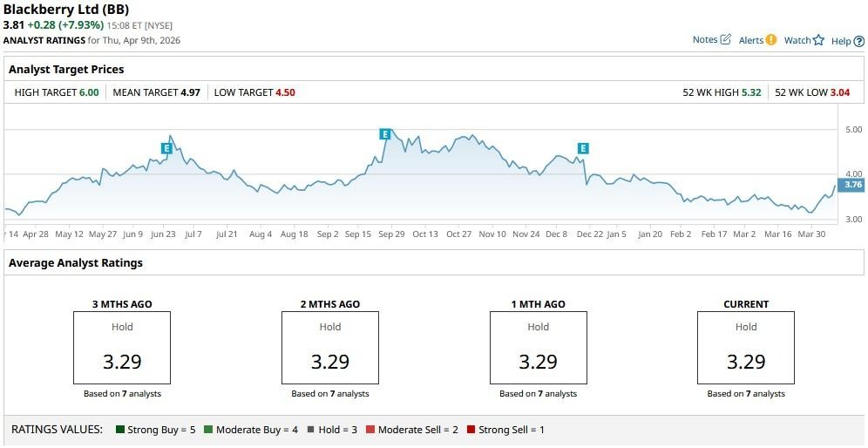Click the dark red Strong Sell swatch
This screenshot has width=868, height=448.
[471, 430]
